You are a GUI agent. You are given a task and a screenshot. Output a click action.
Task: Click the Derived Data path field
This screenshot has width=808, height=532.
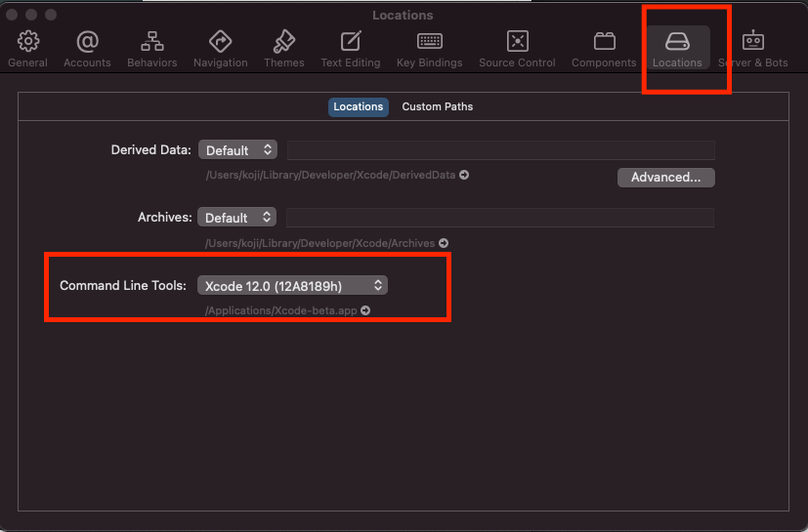[501, 150]
